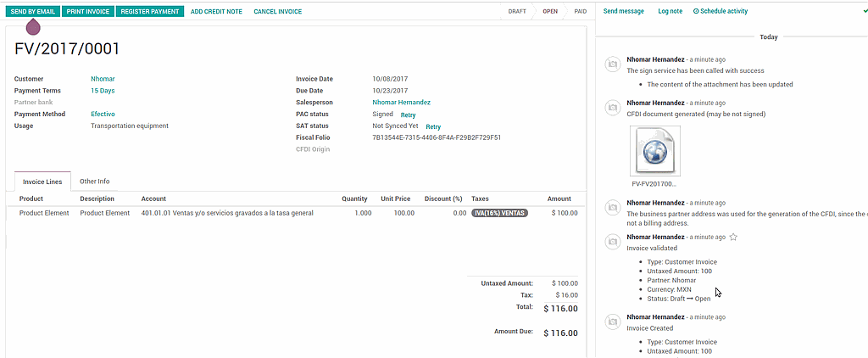Image resolution: width=868 pixels, height=358 pixels.
Task: Star the Invoice validated message
Action: coord(733,238)
